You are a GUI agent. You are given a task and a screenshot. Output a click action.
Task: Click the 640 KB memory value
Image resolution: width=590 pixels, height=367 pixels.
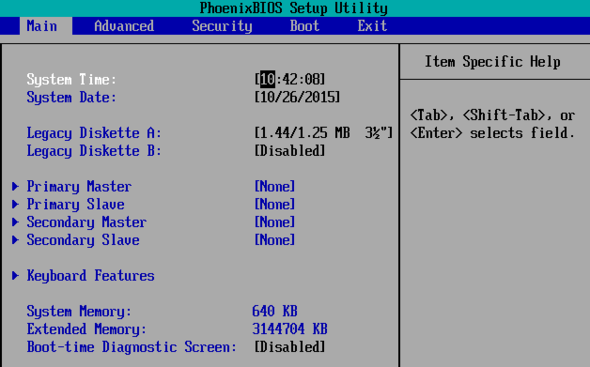[275, 311]
